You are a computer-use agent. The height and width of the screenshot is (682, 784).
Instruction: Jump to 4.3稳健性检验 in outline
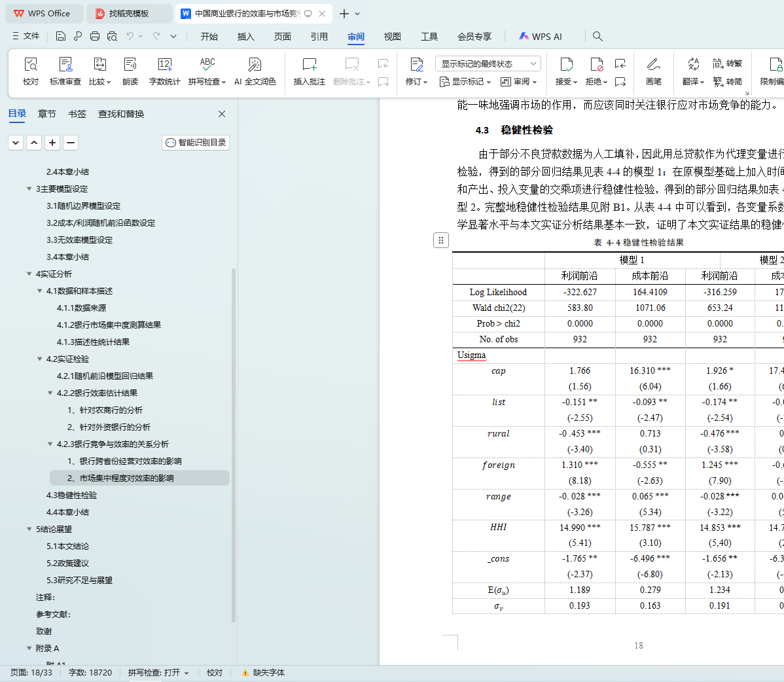coord(71,495)
